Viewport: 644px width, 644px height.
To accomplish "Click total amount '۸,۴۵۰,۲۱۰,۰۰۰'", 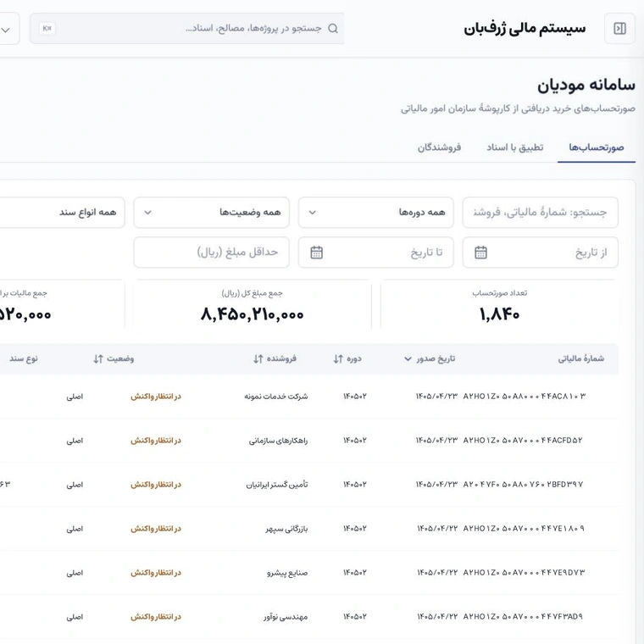I will (x=253, y=314).
